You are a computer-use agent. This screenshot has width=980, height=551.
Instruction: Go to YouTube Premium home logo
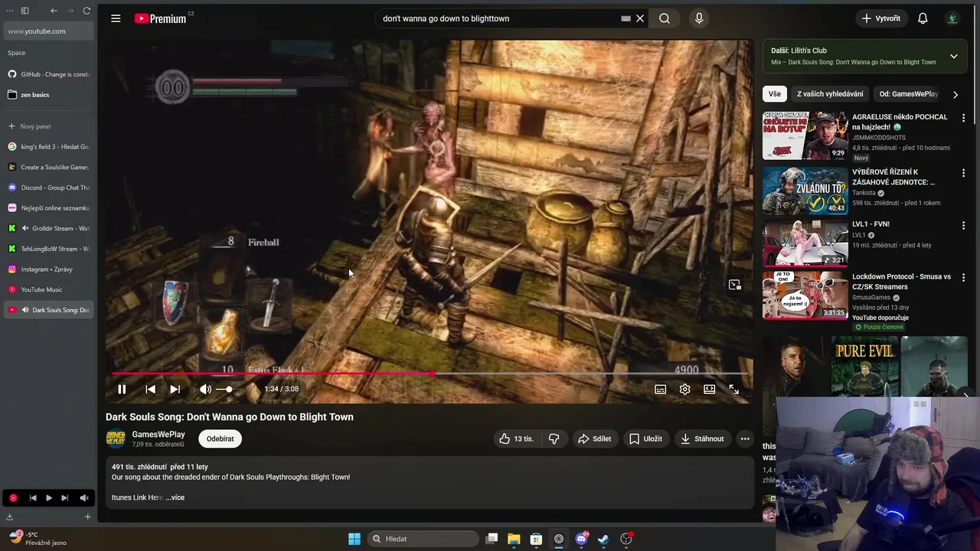161,18
